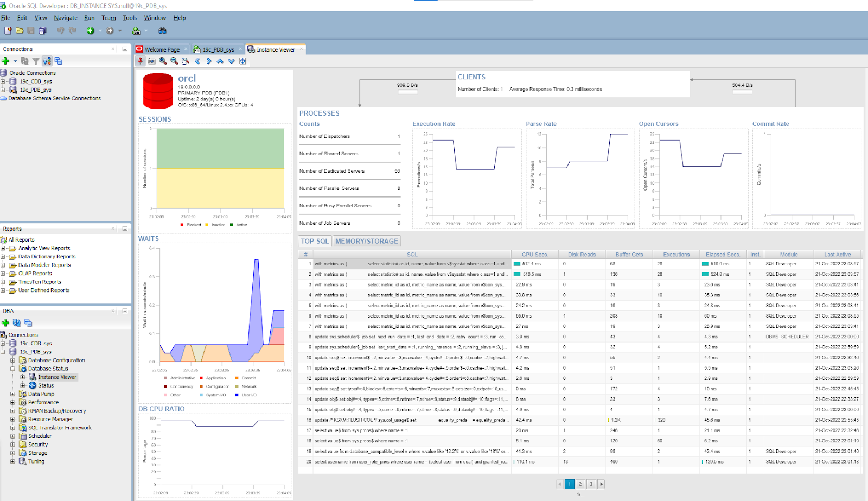
Task: Go to page 2 of Top SQL
Action: coord(580,484)
